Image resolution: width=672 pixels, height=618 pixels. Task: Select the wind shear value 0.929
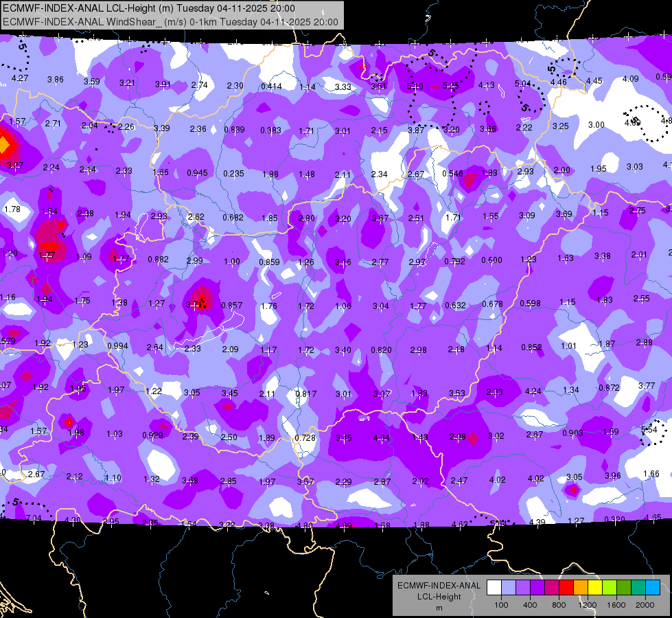[152, 435]
